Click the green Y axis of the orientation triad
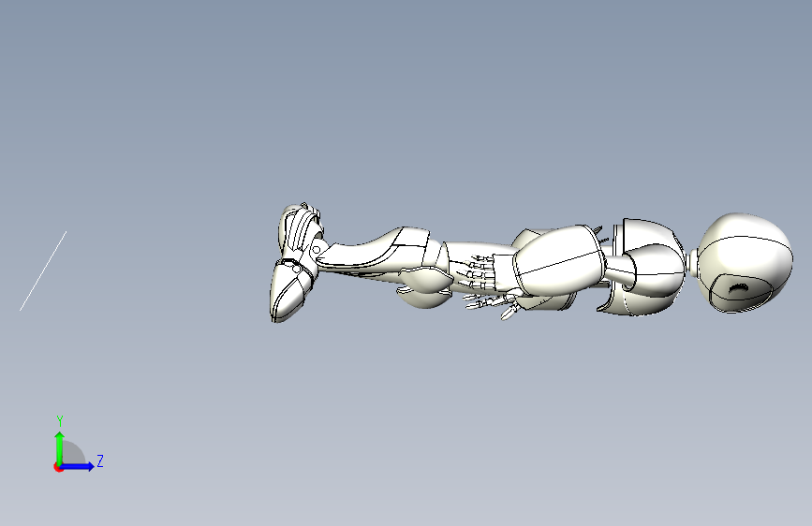 pyautogui.click(x=60, y=448)
